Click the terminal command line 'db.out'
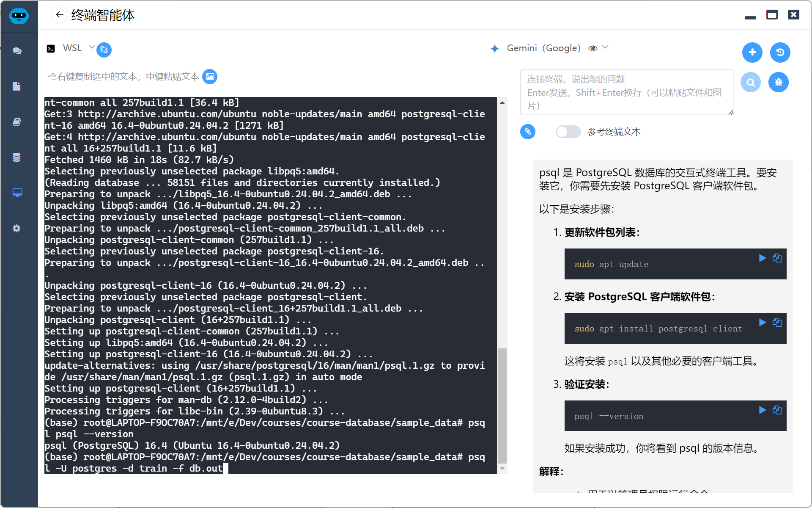This screenshot has height=508, width=812. coord(206,468)
